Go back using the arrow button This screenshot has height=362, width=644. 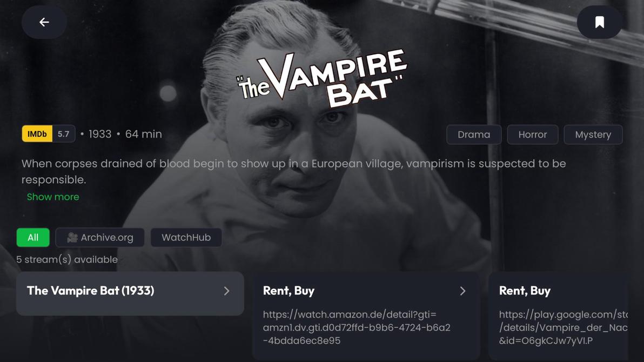(44, 22)
